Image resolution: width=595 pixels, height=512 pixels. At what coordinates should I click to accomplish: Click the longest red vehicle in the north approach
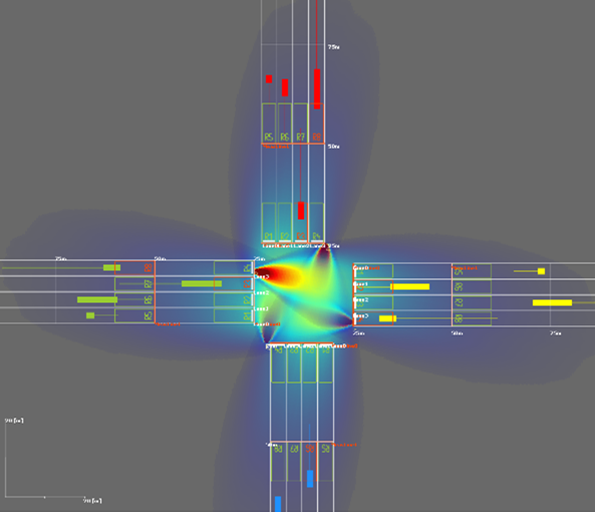pyautogui.click(x=317, y=89)
